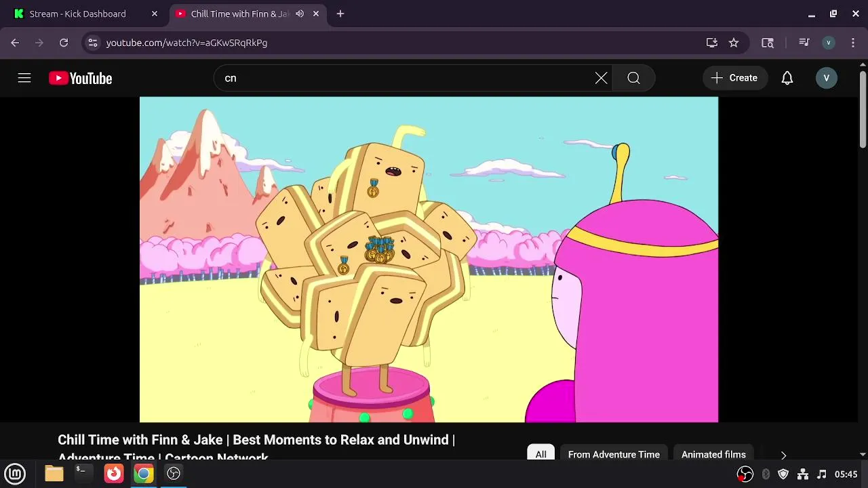
Task: Select the From Adventure Time chip
Action: (x=614, y=454)
